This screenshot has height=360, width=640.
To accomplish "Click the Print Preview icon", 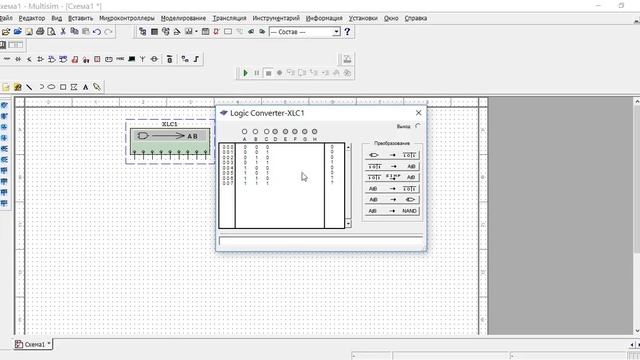I will click(x=51, y=32).
